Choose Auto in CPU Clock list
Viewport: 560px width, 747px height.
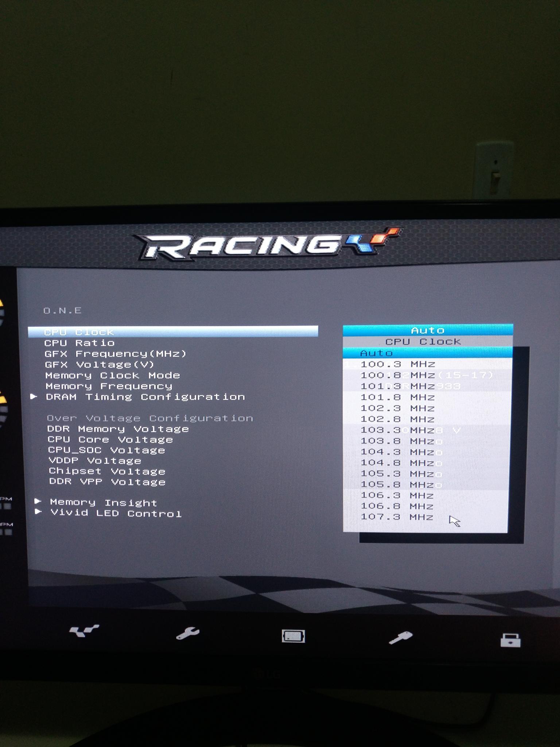click(428, 353)
